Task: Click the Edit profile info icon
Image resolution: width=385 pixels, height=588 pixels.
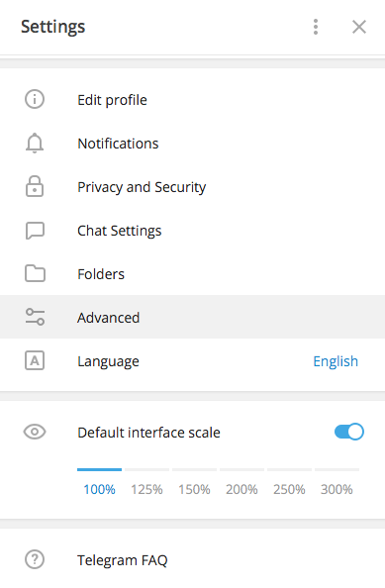Action: click(35, 100)
